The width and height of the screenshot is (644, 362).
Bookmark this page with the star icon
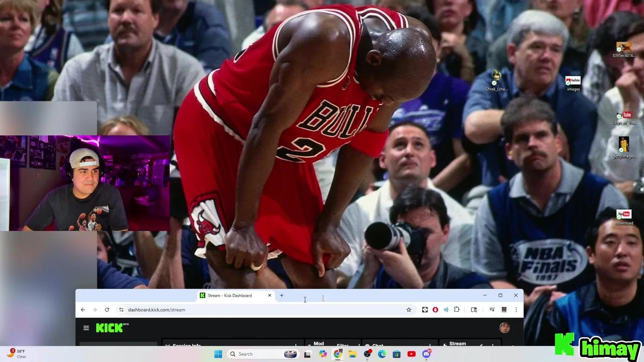(x=409, y=310)
